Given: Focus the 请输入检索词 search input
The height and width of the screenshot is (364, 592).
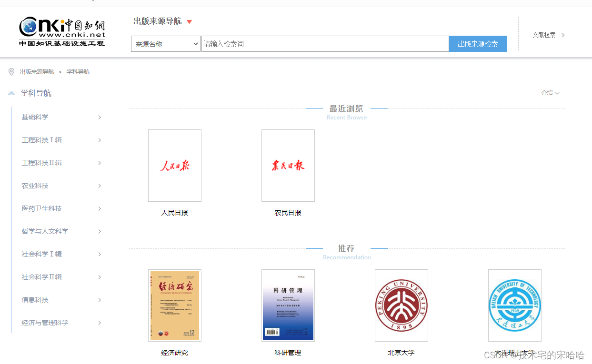Looking at the screenshot, I should 325,44.
